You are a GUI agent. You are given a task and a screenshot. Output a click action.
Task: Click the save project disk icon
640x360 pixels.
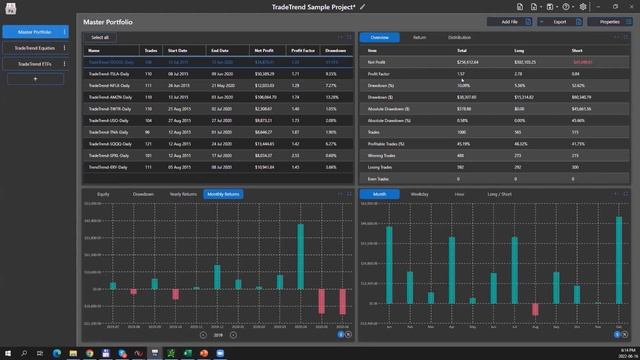pos(550,7)
